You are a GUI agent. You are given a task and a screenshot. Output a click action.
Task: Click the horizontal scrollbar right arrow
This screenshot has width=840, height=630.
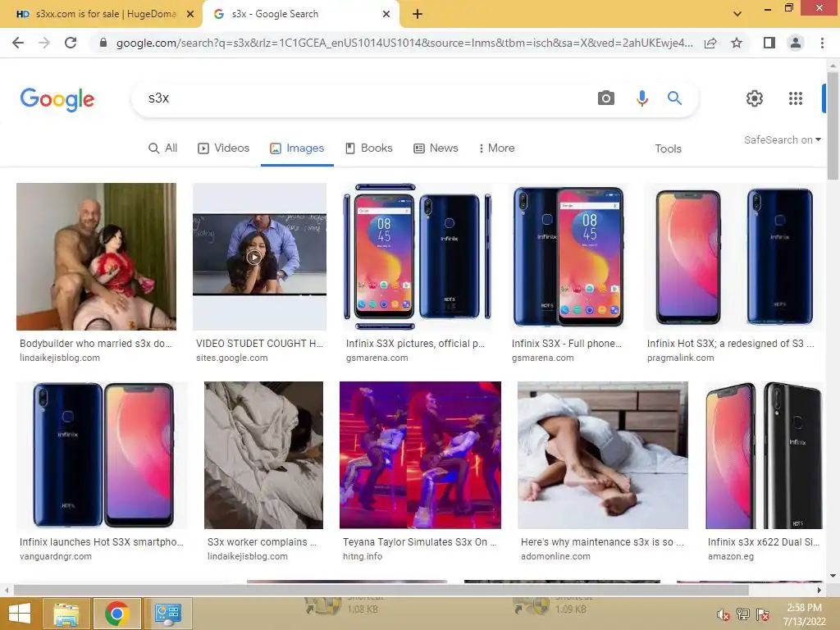819,591
